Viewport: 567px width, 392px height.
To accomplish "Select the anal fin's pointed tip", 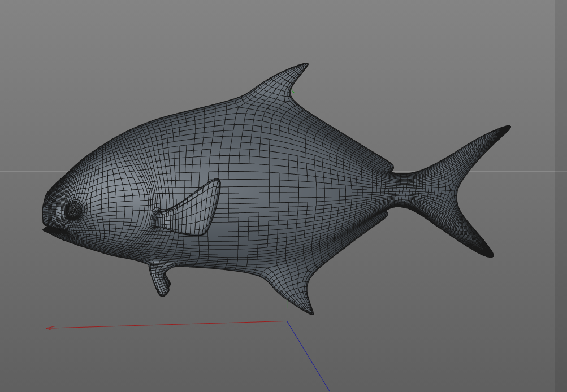I will click(x=310, y=311).
